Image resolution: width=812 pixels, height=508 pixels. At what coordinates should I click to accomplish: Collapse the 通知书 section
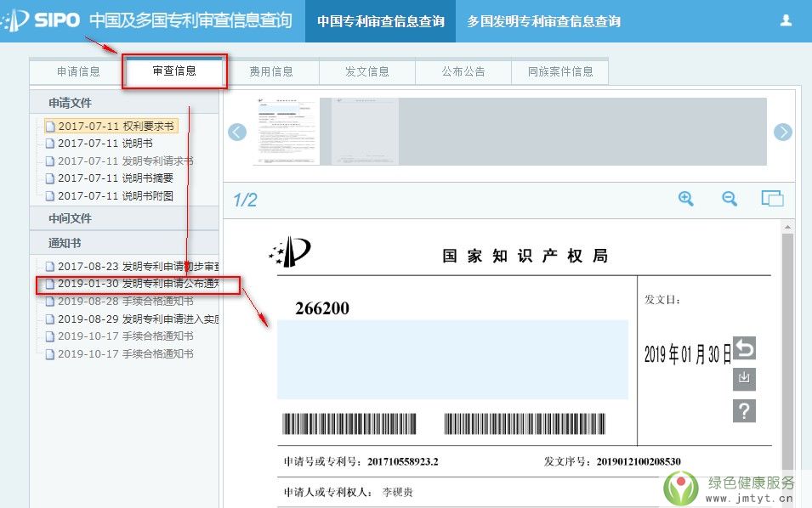[x=65, y=243]
